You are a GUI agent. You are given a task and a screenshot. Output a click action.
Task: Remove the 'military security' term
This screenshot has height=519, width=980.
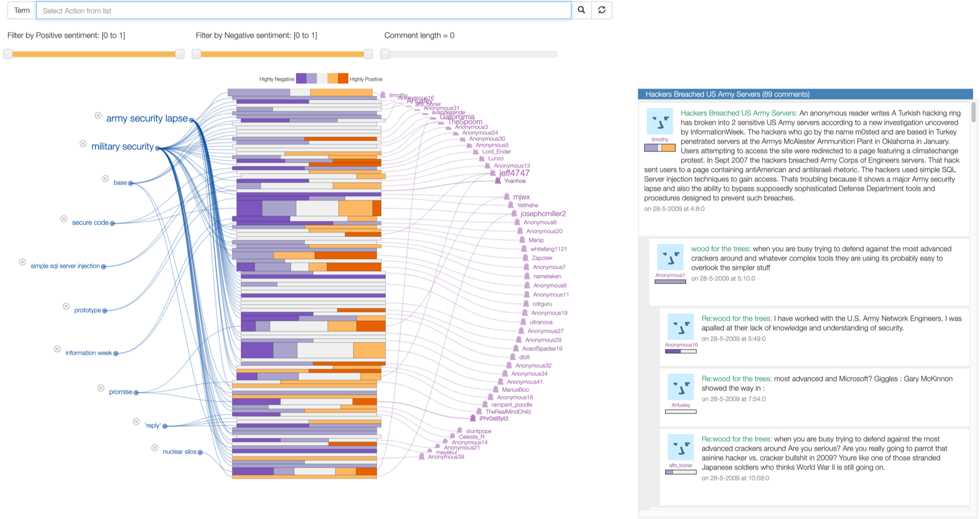[x=83, y=144]
